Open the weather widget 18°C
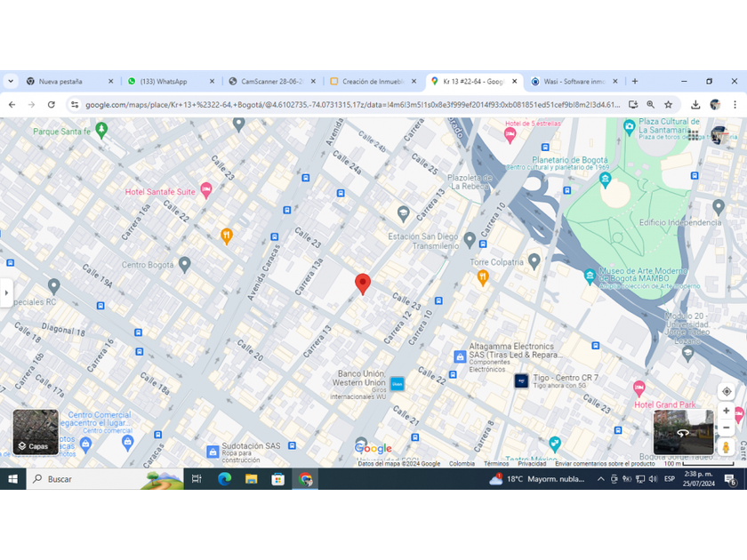Image resolution: width=747 pixels, height=560 pixels. click(537, 479)
